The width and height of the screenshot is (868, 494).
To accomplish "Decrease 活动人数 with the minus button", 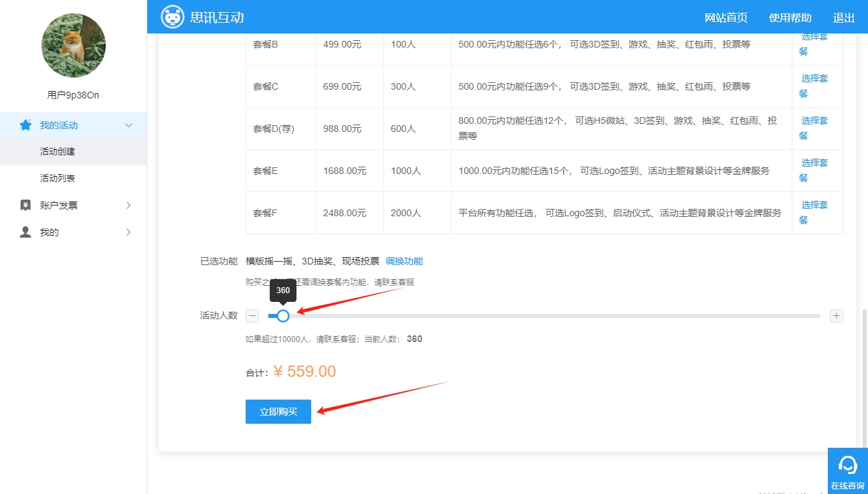I will point(252,316).
